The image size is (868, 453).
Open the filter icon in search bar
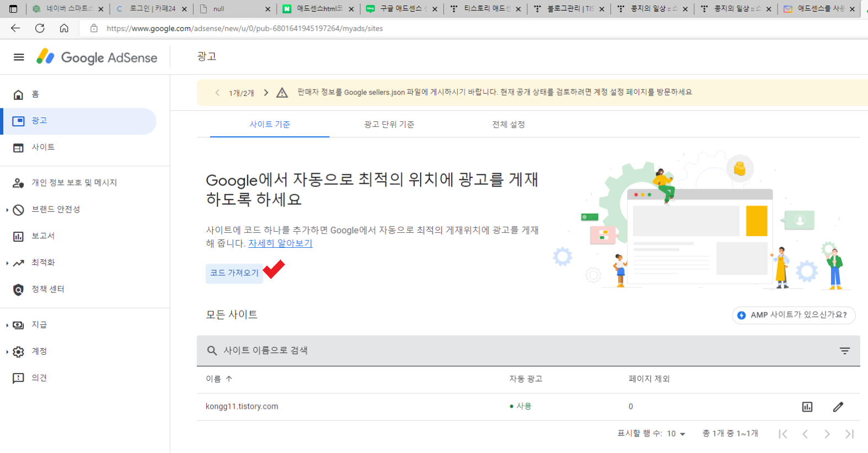(844, 350)
